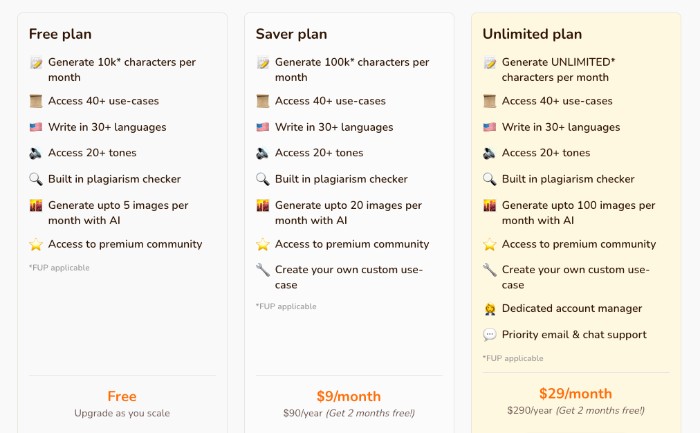Click the $9/month price
Image resolution: width=700 pixels, height=433 pixels.
pos(348,396)
